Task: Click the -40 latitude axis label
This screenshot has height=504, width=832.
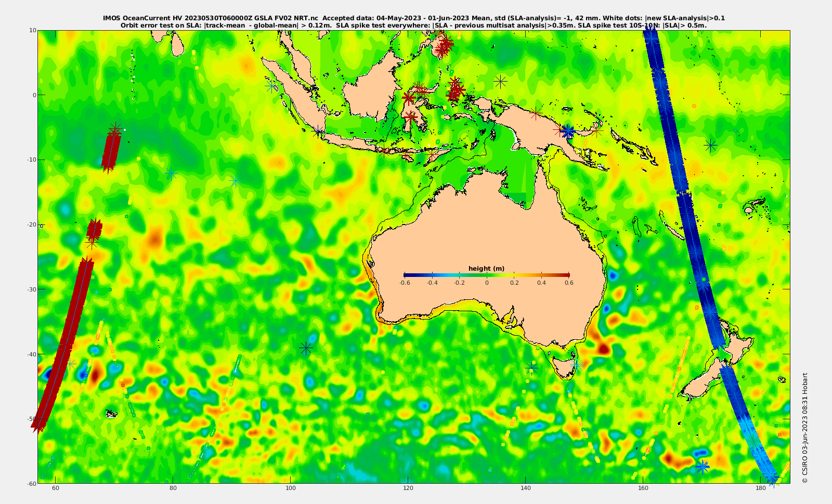Action: tap(31, 354)
